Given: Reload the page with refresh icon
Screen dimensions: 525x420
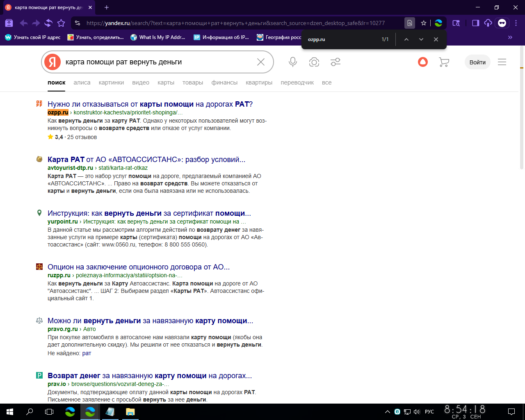Looking at the screenshot, I should [48, 23].
